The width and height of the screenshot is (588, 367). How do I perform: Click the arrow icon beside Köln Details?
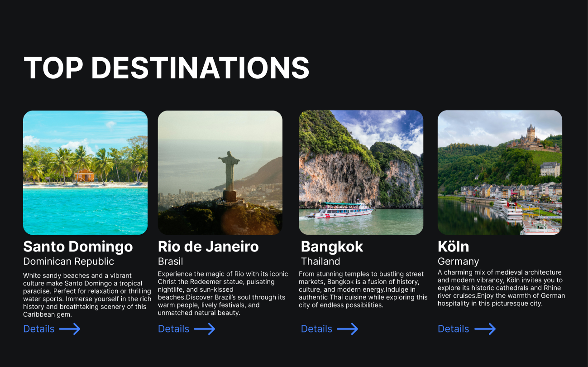[x=485, y=329]
